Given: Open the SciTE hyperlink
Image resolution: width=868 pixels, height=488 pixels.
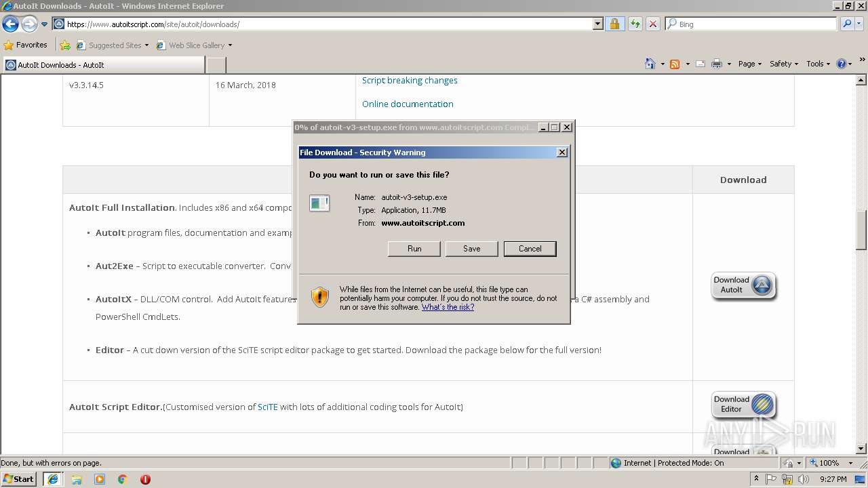Looking at the screenshot, I should pyautogui.click(x=268, y=407).
